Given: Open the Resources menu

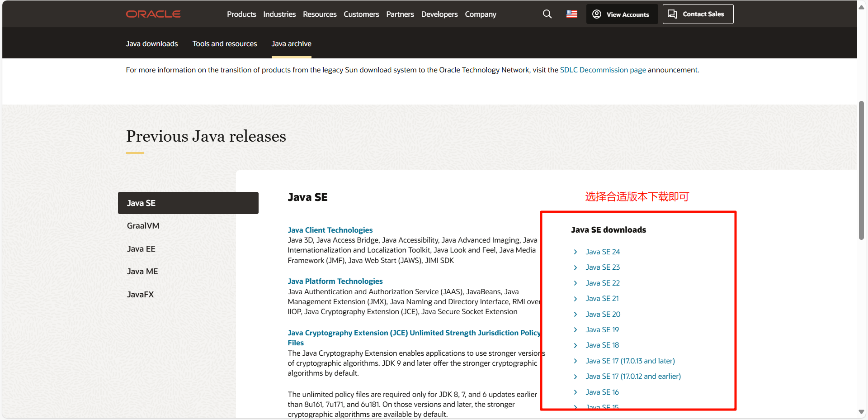Looking at the screenshot, I should 320,14.
